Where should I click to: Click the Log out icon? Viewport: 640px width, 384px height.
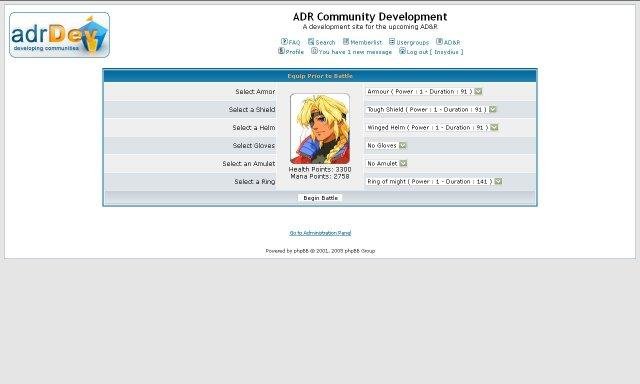[x=402, y=51]
